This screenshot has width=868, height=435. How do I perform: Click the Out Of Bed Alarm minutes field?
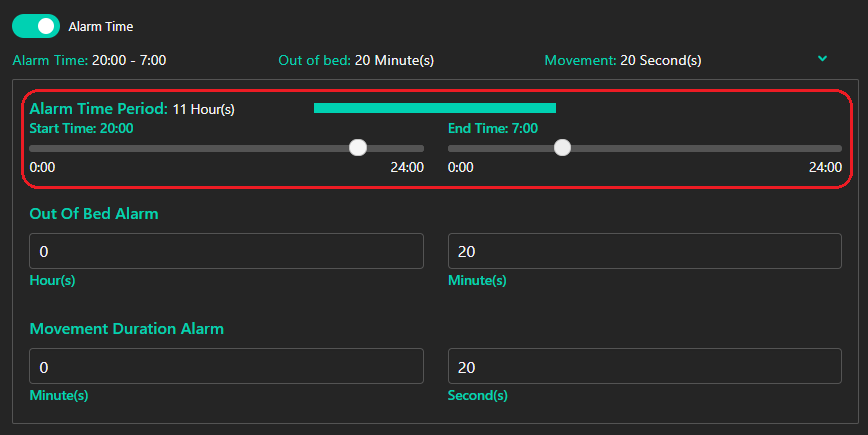pos(645,251)
